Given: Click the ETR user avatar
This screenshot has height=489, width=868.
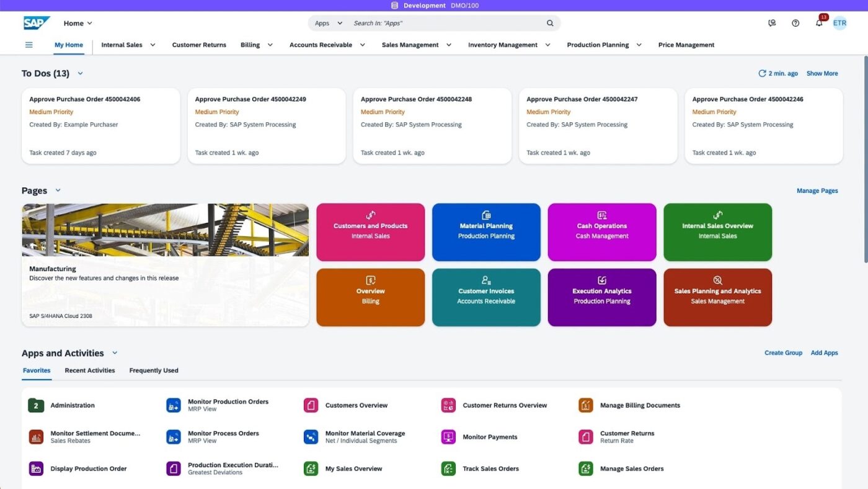Looking at the screenshot, I should pos(839,22).
